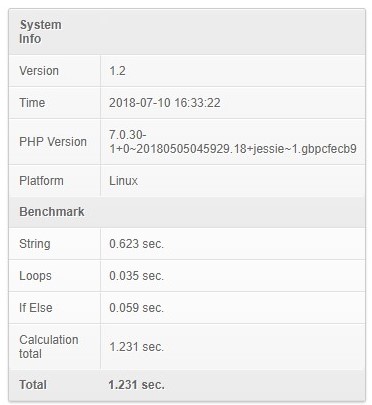Select the Time row label
The height and width of the screenshot is (405, 372).
32,102
